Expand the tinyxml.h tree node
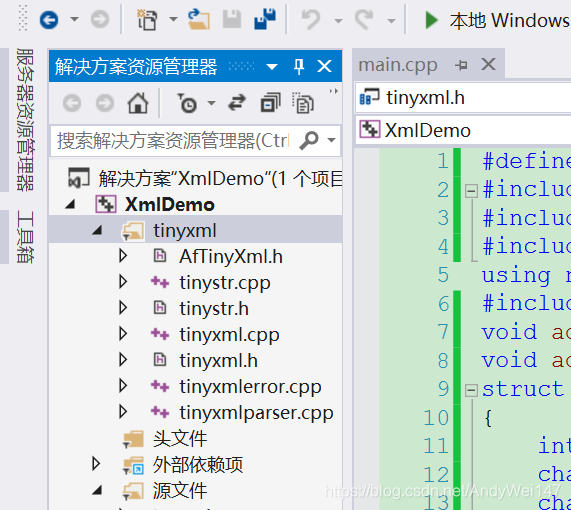 pyautogui.click(x=123, y=360)
